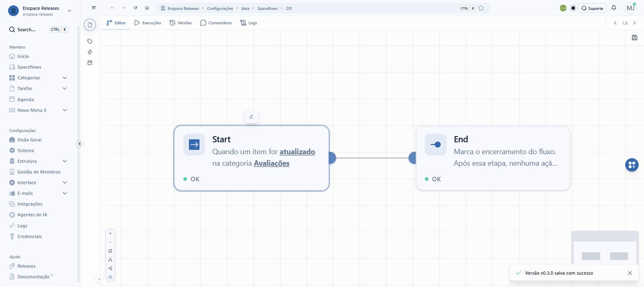The height and width of the screenshot is (287, 644).
Task: Click the zoom out minus button
Action: (110, 242)
